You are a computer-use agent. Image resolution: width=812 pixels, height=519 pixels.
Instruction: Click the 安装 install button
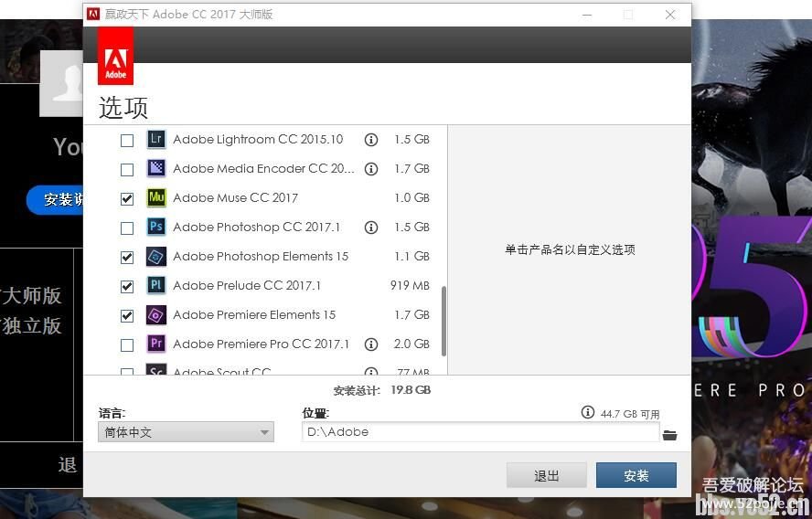(x=636, y=475)
